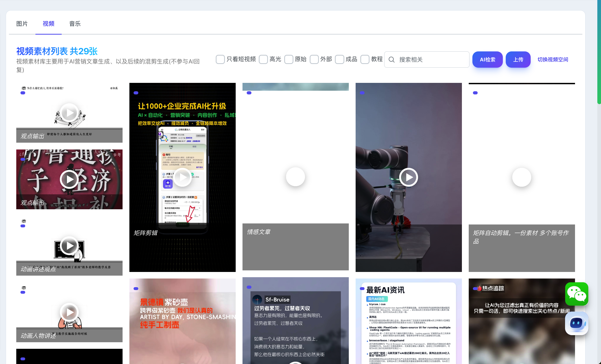Tick the 成品 filter checkbox

pyautogui.click(x=340, y=60)
